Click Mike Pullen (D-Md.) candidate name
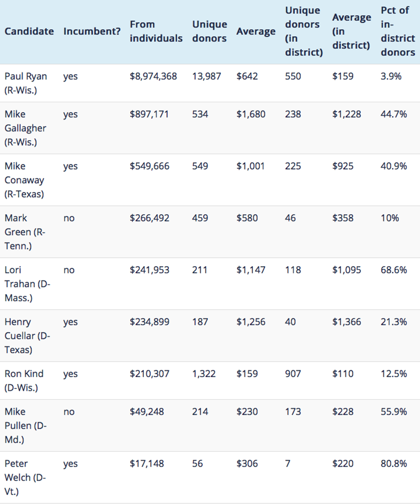Image resolution: width=420 pixels, height=504 pixels. tap(25, 426)
